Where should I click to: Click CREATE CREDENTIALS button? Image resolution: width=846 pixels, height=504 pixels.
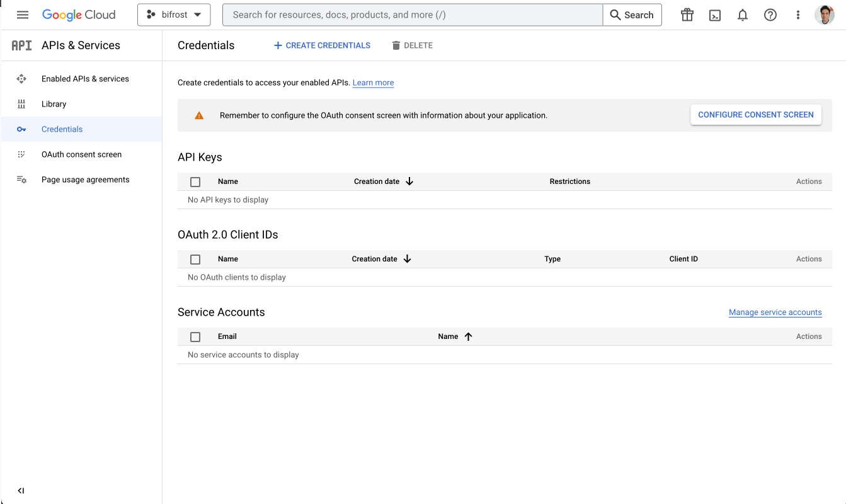click(322, 45)
